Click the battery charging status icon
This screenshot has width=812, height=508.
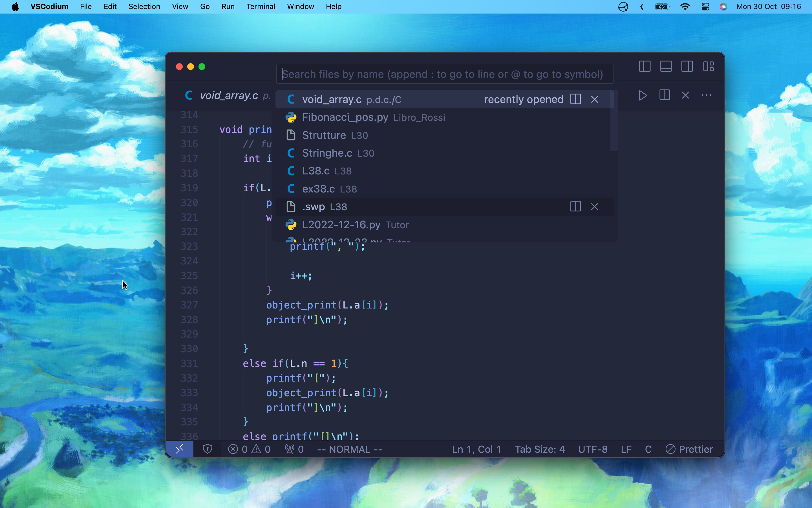pos(662,6)
